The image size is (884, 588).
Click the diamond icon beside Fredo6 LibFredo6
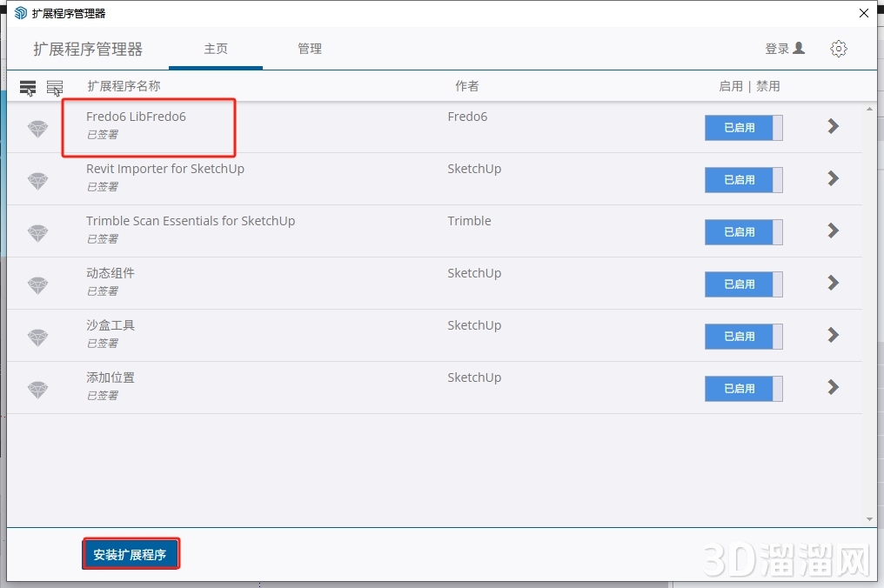37,129
